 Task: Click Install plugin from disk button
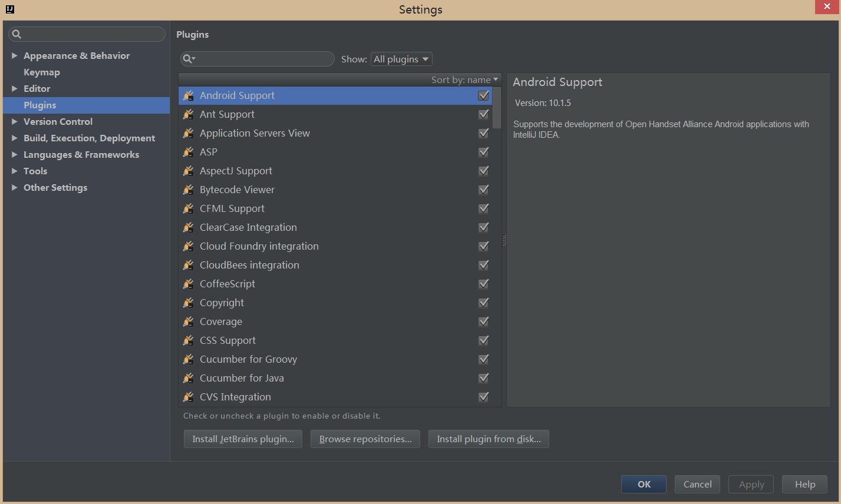[x=489, y=439]
